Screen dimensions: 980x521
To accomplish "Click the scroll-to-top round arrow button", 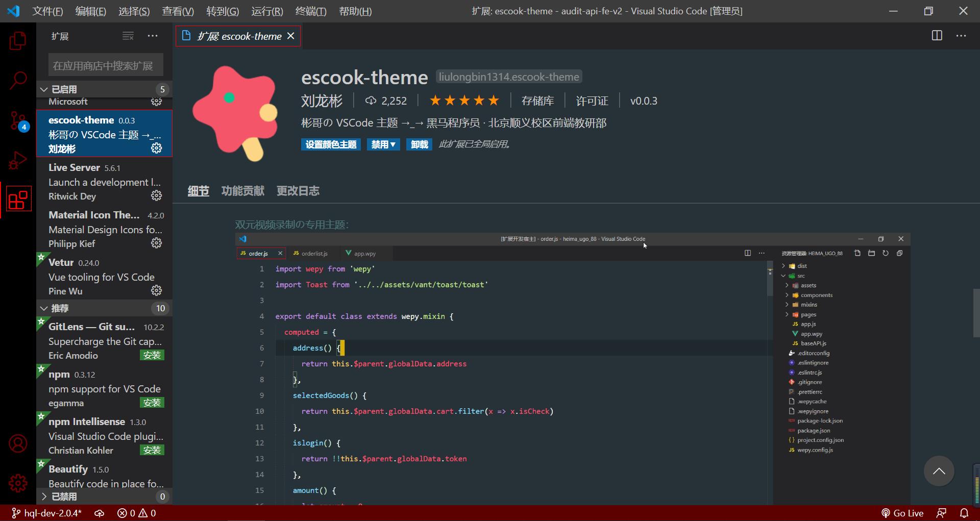I will 939,471.
